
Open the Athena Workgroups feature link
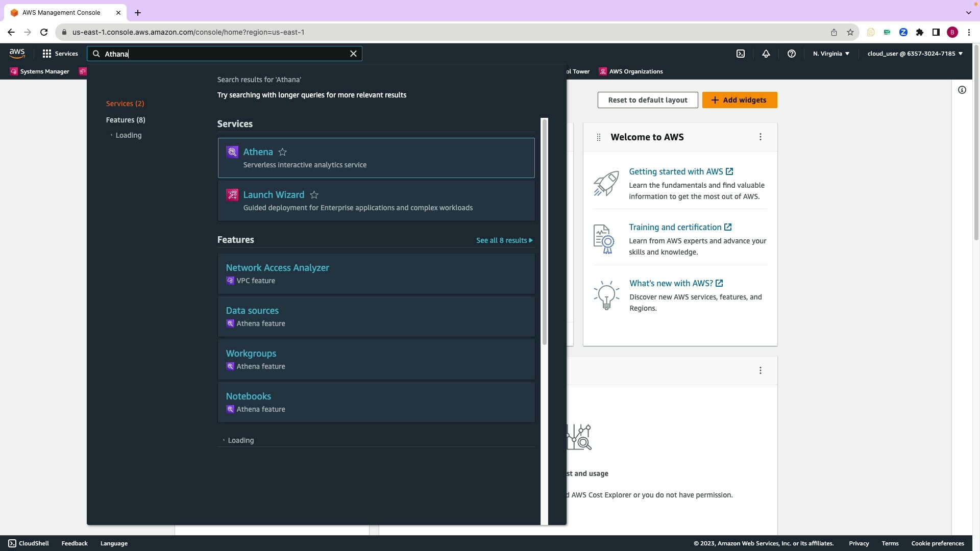pos(251,354)
